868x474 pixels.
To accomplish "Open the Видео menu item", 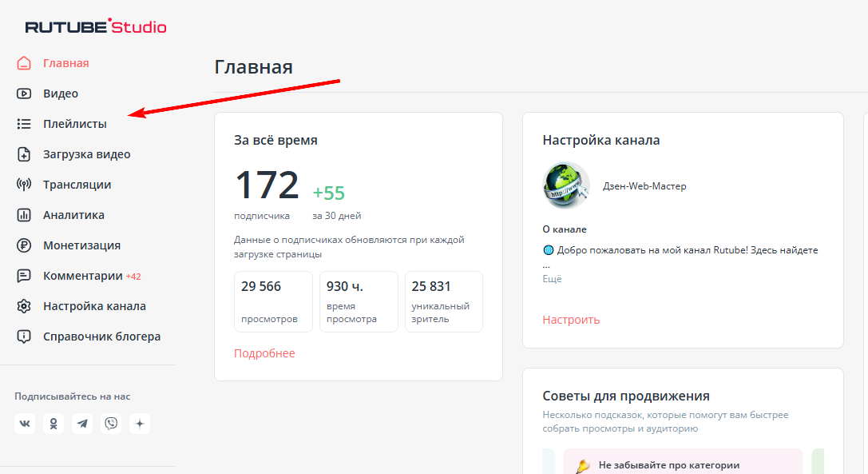I will click(61, 94).
